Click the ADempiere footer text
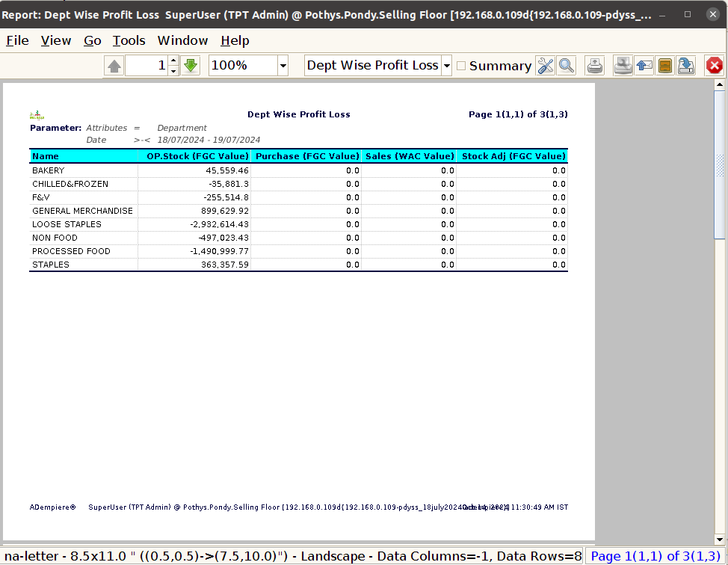Image resolution: width=728 pixels, height=565 pixels. click(x=52, y=507)
